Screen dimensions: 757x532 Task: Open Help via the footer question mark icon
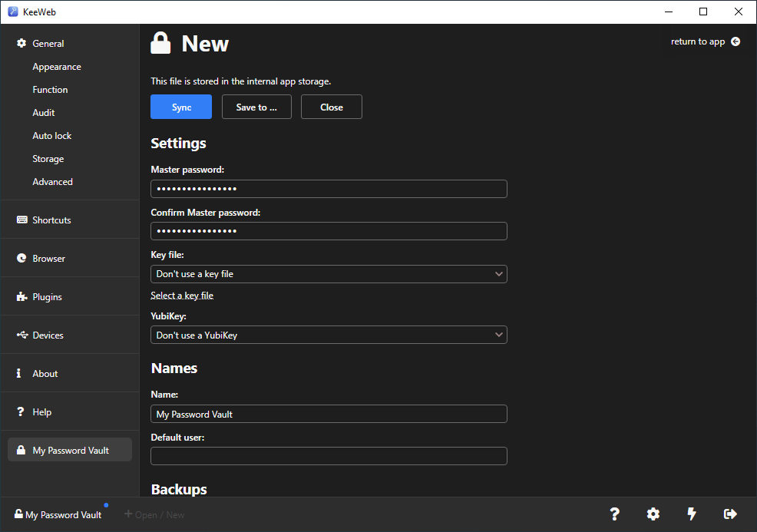point(614,514)
